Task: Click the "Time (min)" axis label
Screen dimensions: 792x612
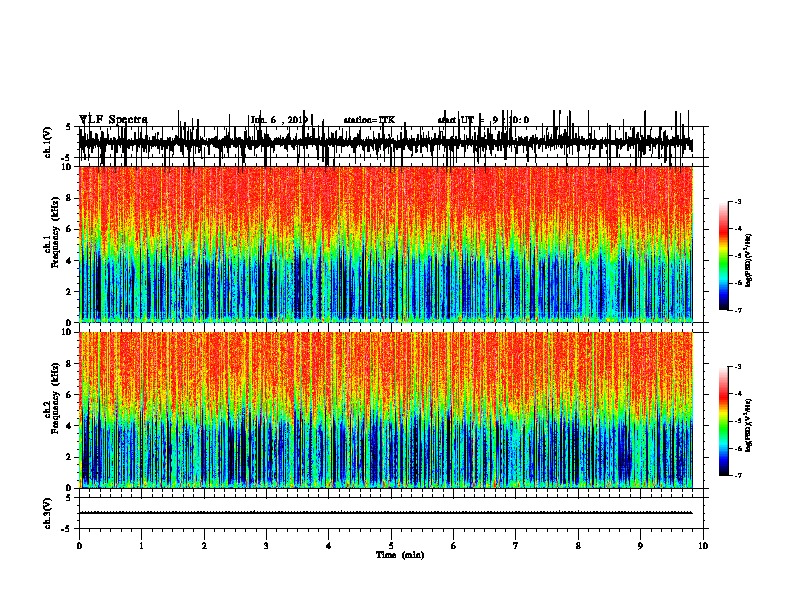Action: point(400,555)
